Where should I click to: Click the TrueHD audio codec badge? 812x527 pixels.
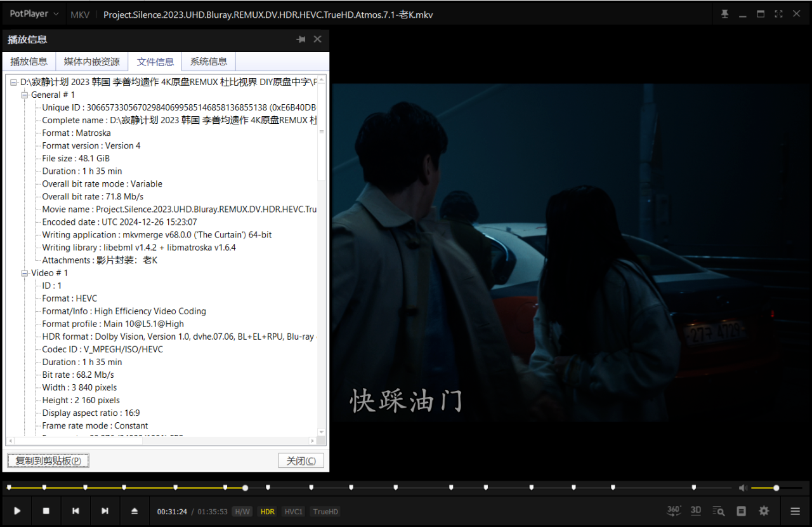(325, 512)
